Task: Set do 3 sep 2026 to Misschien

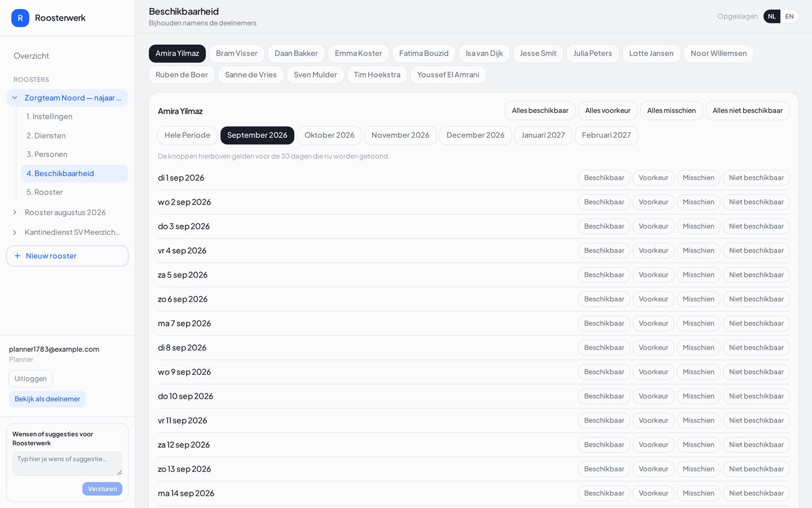Action: (x=699, y=226)
